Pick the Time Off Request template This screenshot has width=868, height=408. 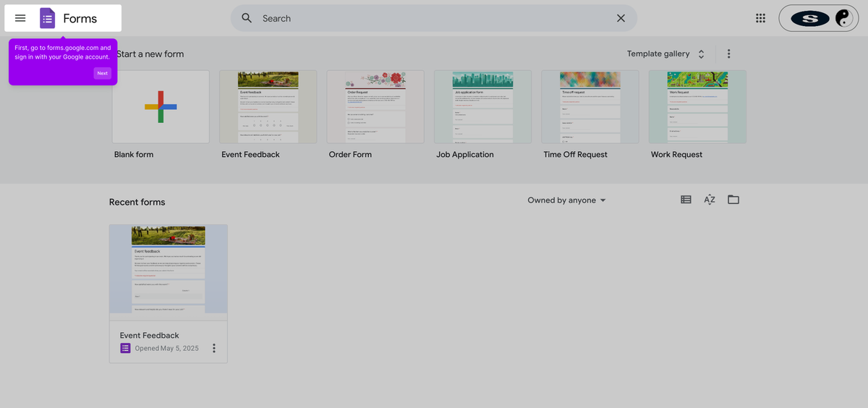(590, 106)
